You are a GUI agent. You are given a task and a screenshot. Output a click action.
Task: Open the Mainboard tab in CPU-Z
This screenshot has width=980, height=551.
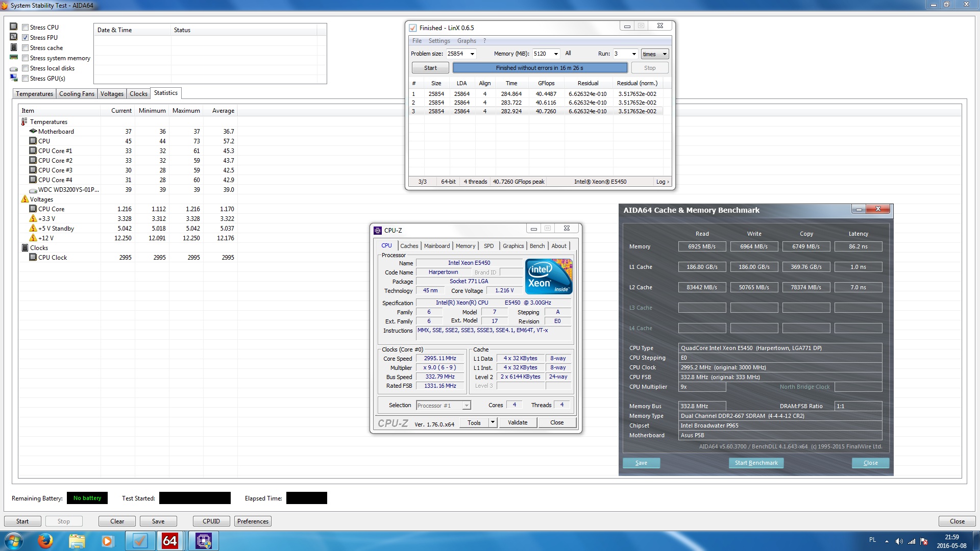(x=436, y=246)
